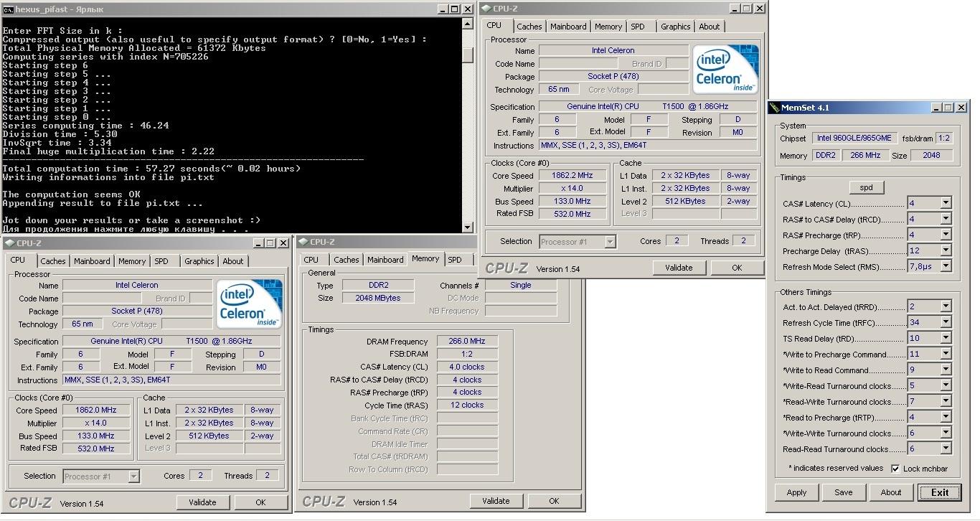The image size is (980, 521).
Task: Click the bottom-left CPU-Z window title icon
Action: 9,243
